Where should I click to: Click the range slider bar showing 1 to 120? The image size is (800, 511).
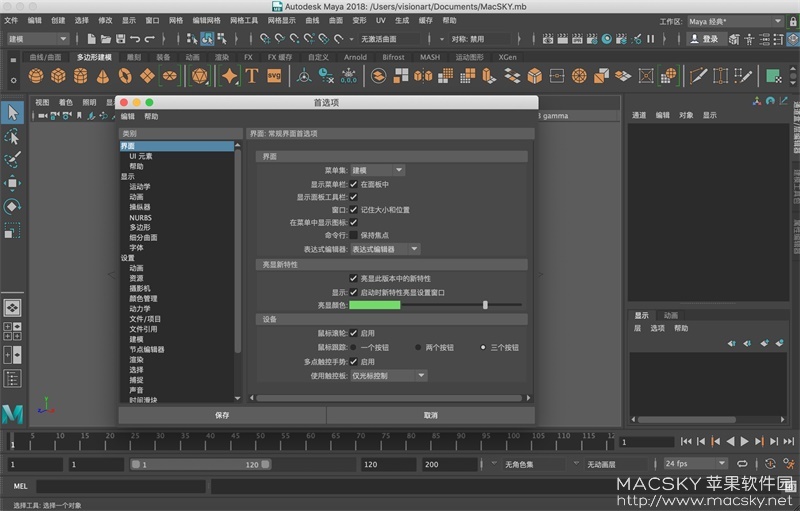click(x=201, y=465)
